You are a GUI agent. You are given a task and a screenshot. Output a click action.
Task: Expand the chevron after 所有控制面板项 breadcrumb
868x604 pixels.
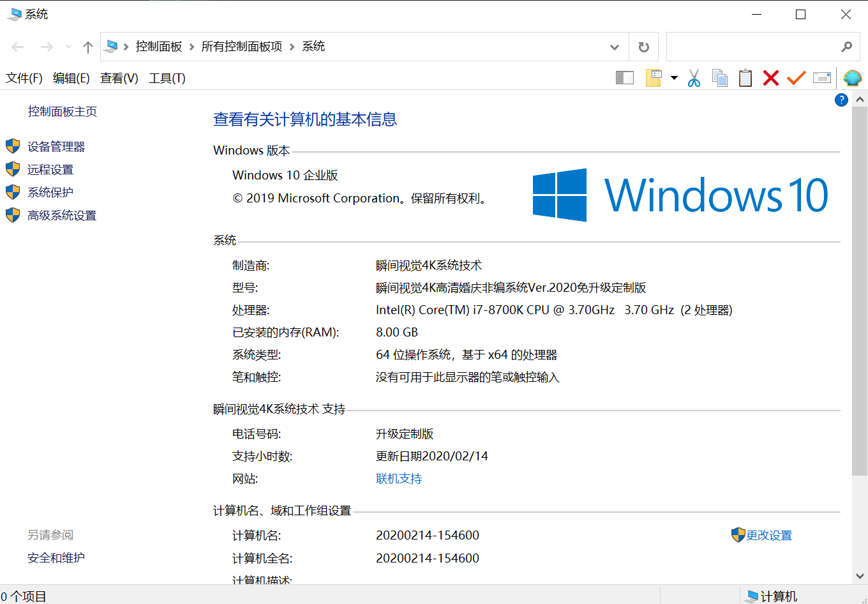292,47
